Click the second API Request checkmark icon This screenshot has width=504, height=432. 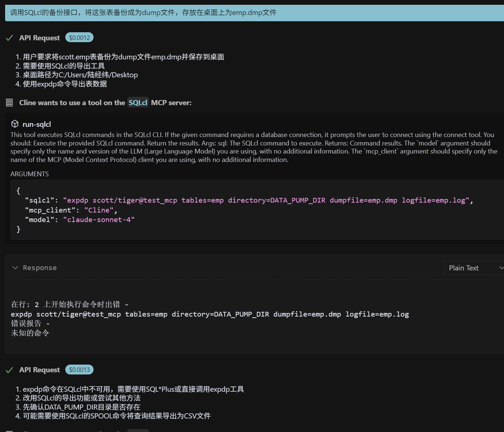(x=10, y=370)
